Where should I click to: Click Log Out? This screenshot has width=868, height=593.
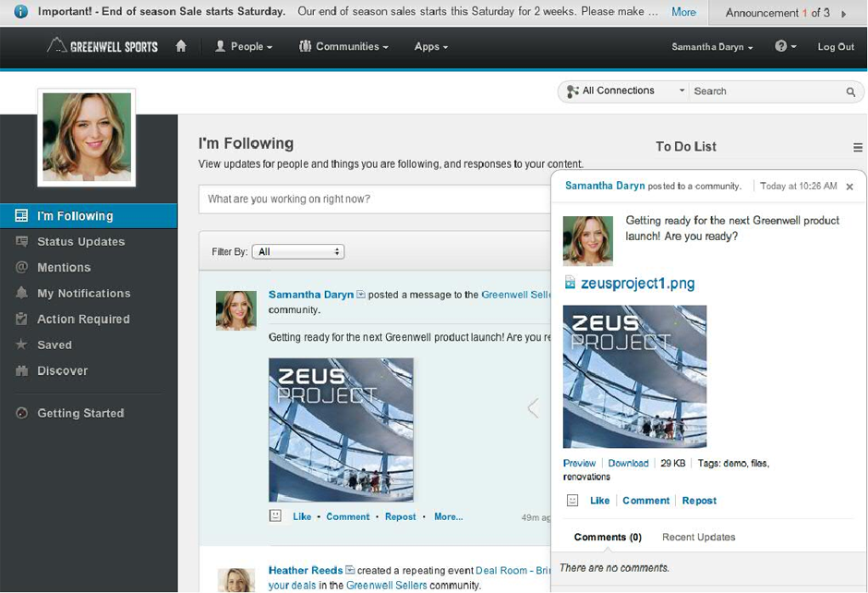(x=836, y=47)
